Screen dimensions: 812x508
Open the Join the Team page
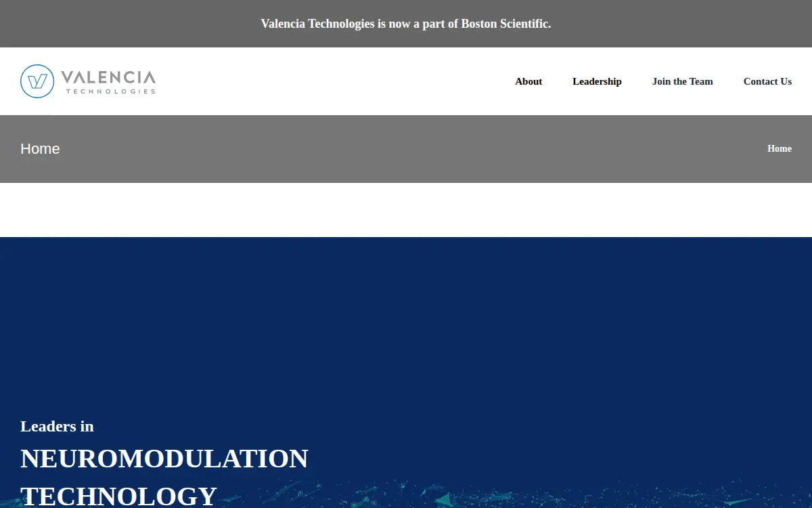click(x=682, y=81)
